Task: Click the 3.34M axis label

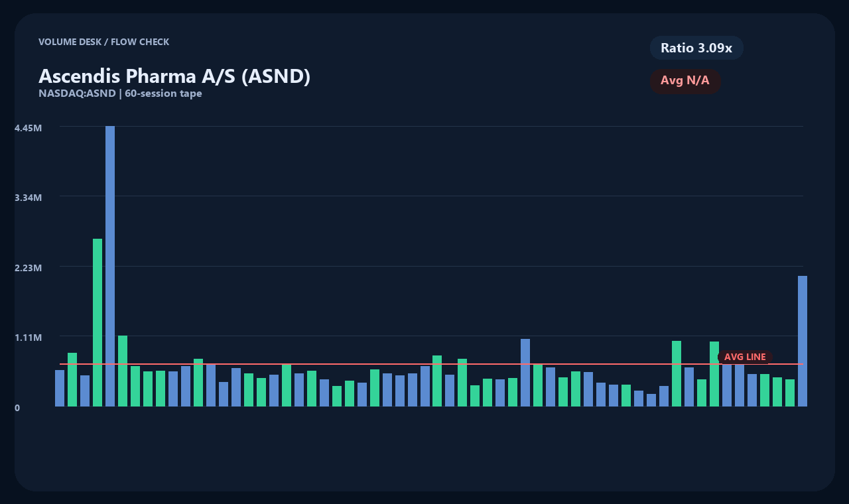Action: [28, 198]
